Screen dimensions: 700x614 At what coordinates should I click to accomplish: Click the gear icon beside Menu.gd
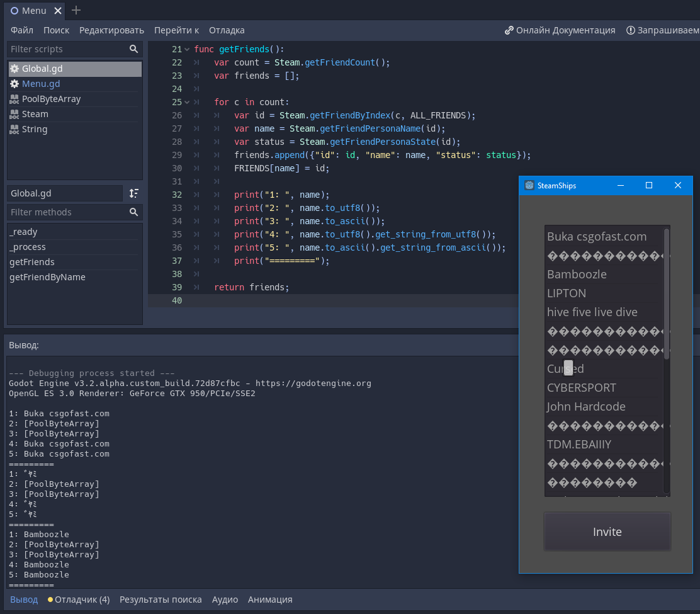[x=14, y=83]
